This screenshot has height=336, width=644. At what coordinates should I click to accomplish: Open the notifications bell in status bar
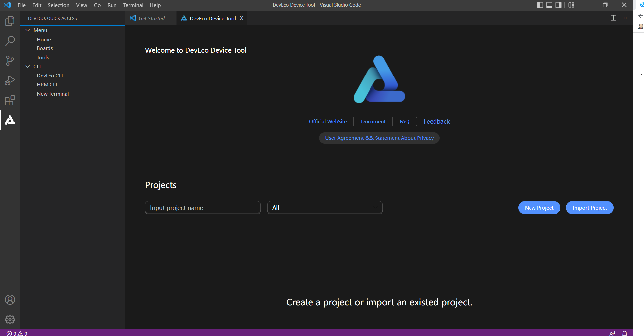point(625,333)
